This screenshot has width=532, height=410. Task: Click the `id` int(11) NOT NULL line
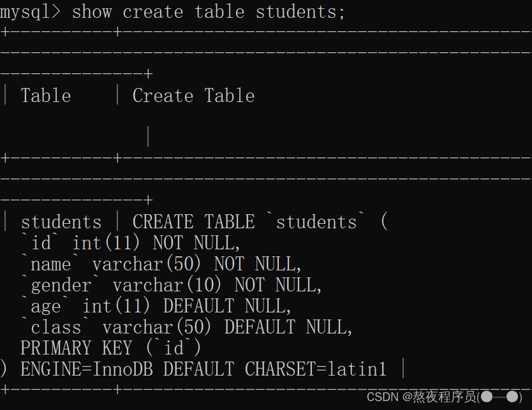click(131, 243)
